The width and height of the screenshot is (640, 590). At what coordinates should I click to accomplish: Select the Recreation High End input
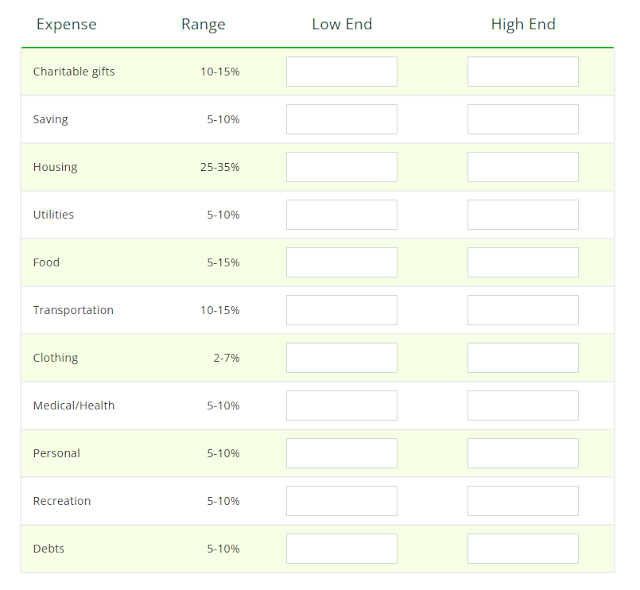523,501
